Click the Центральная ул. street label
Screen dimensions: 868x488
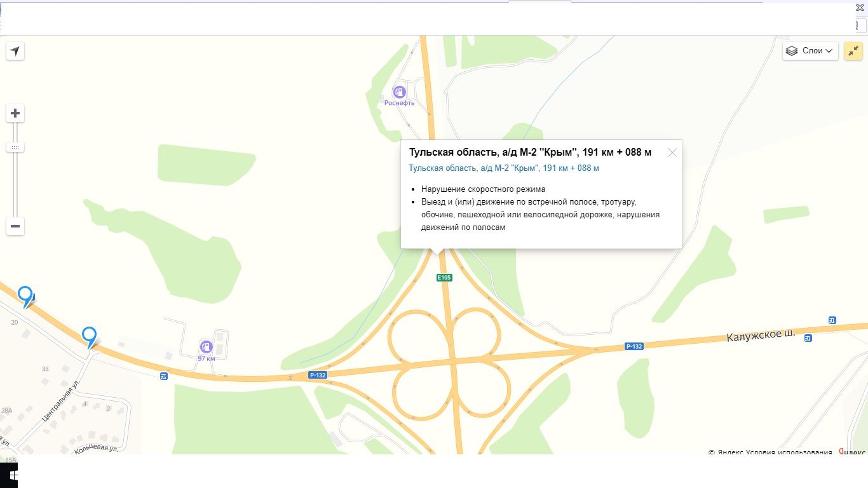[x=62, y=401]
